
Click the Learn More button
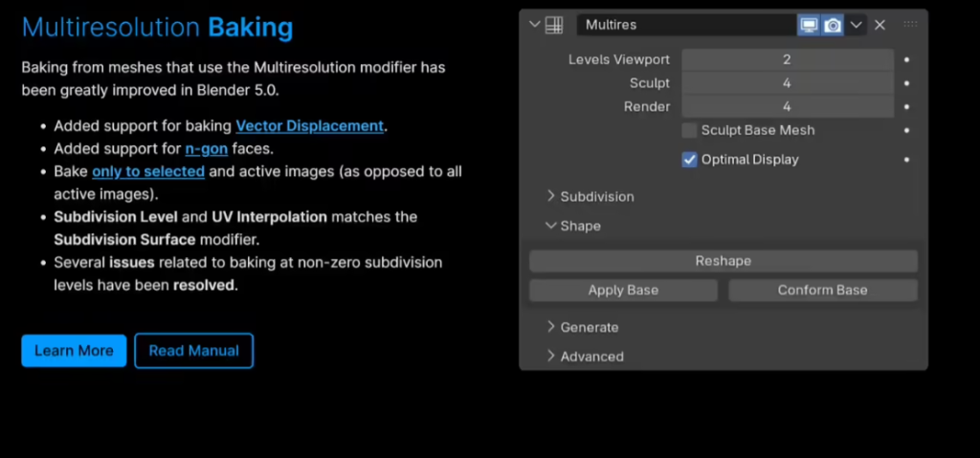coord(74,351)
